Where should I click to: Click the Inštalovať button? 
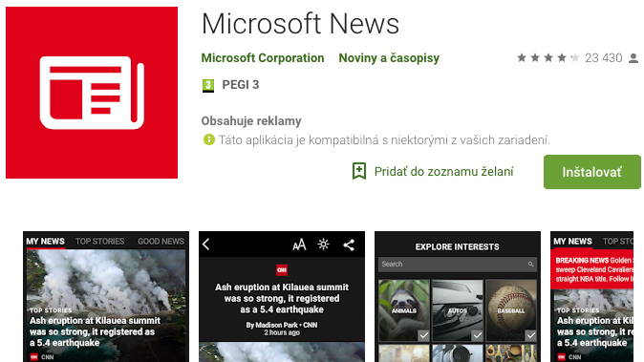[591, 172]
